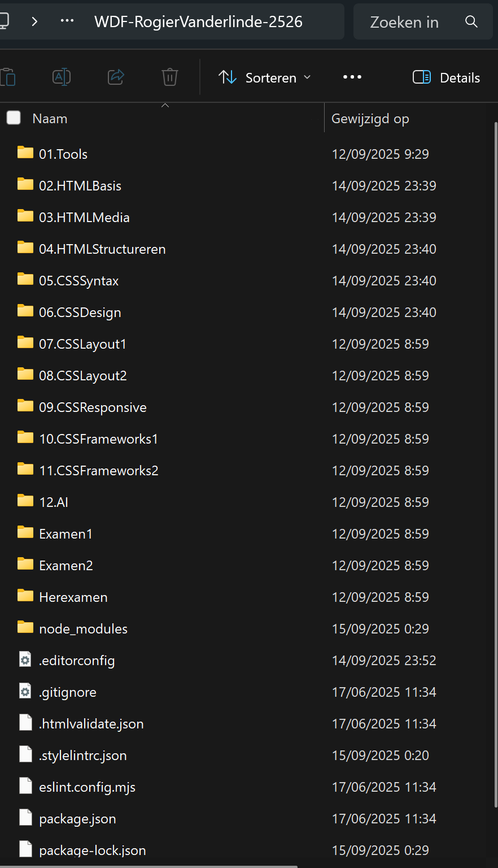Select the package.json file

click(77, 818)
